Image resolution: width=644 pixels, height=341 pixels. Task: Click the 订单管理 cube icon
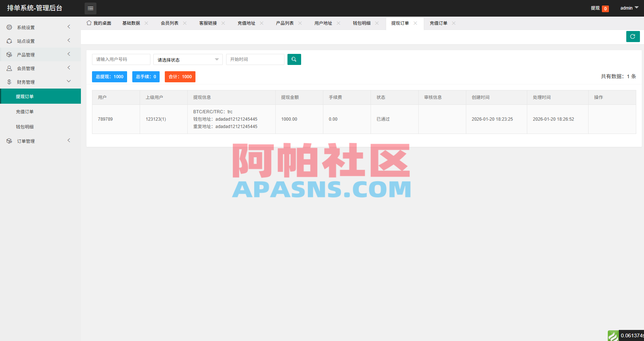[9, 141]
